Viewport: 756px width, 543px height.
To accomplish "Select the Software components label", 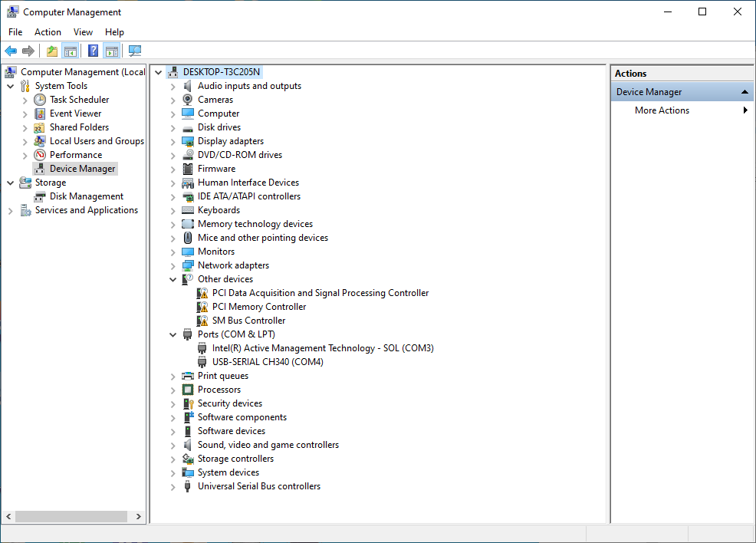I will point(242,417).
